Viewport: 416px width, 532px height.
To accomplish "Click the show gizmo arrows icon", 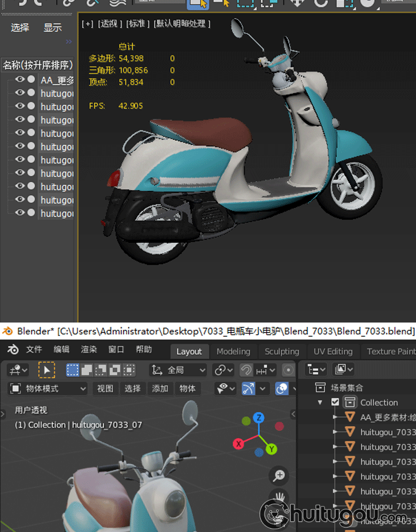I will coord(248,388).
